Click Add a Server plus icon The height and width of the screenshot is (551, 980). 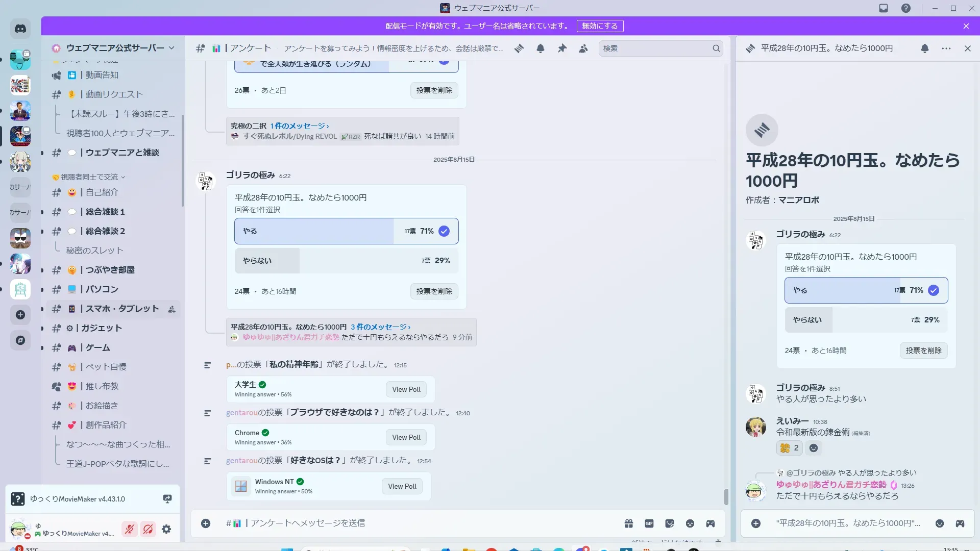tap(20, 315)
